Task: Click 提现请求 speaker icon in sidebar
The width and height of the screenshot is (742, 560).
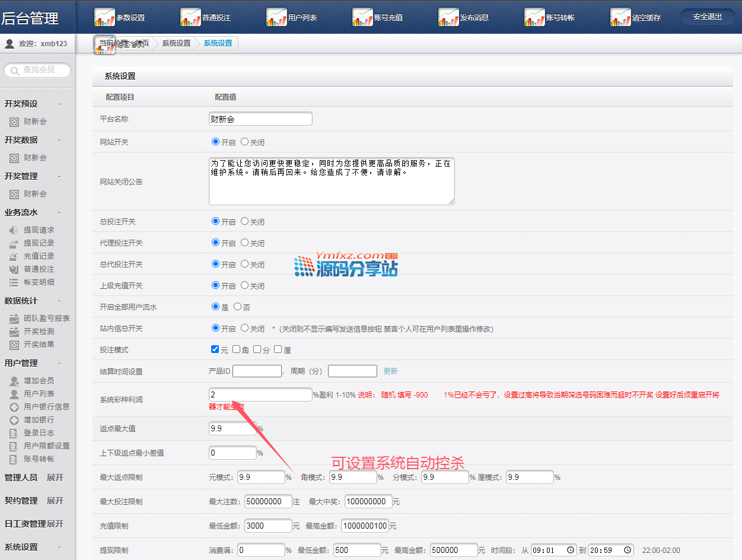Action: [14, 230]
